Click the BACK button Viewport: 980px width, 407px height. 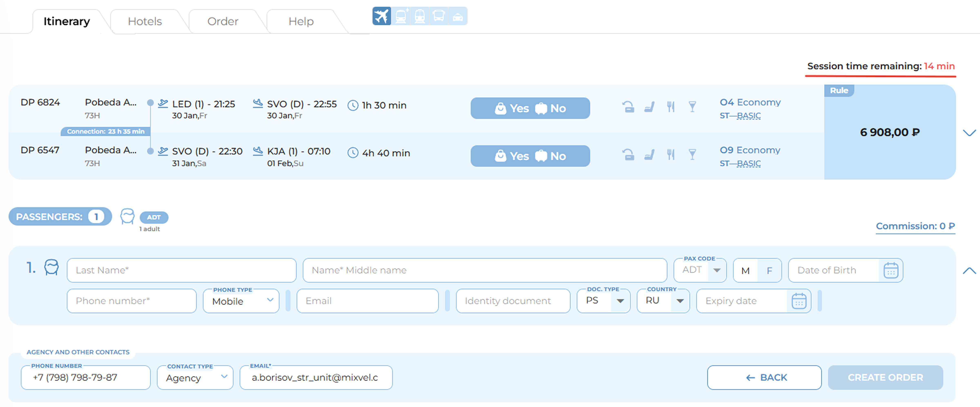click(764, 377)
